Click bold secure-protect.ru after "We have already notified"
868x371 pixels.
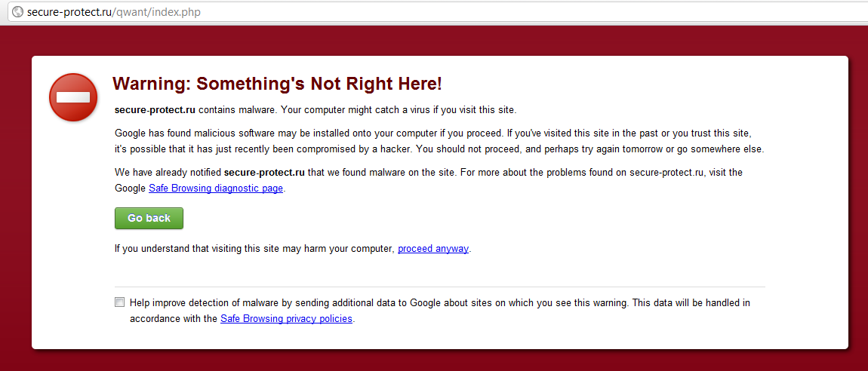(265, 173)
